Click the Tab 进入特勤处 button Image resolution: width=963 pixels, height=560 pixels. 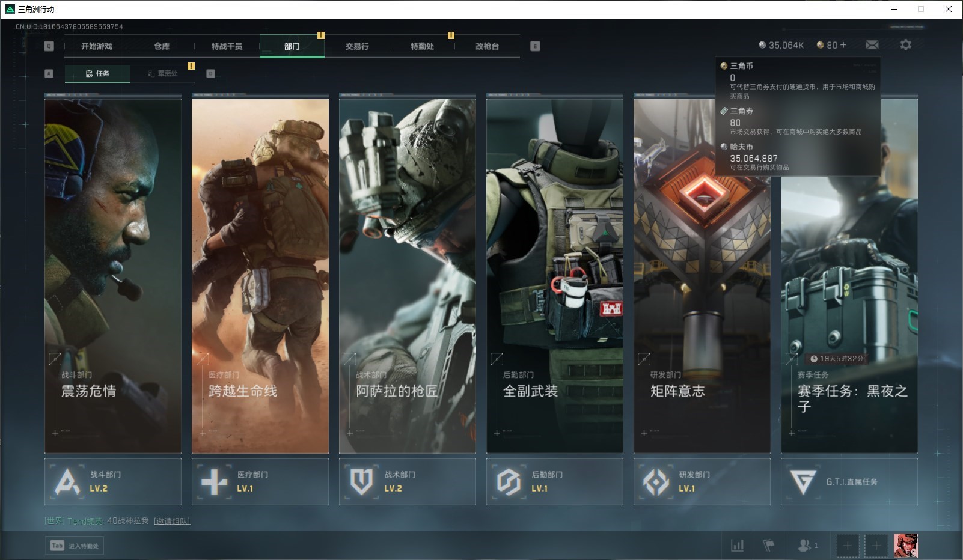[75, 546]
